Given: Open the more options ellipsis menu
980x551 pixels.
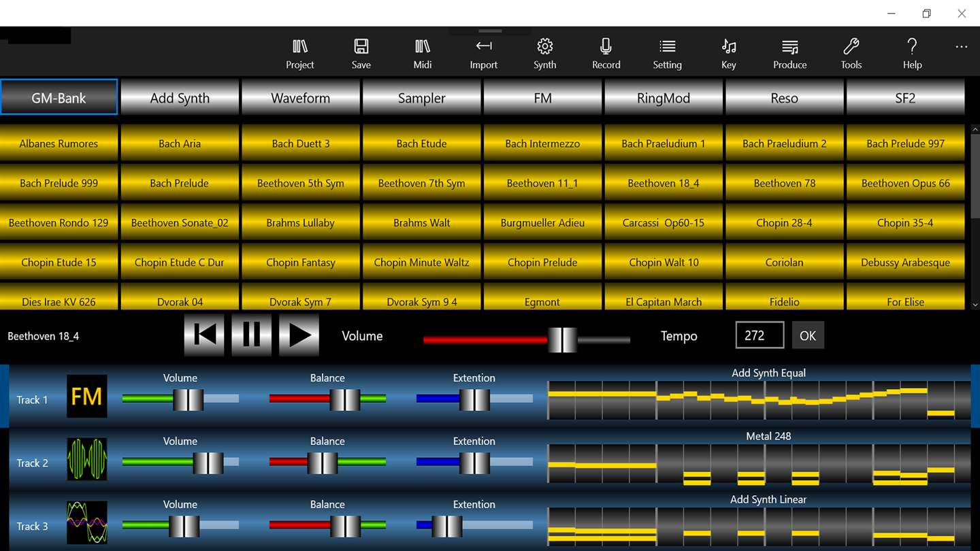Looking at the screenshot, I should 961,47.
